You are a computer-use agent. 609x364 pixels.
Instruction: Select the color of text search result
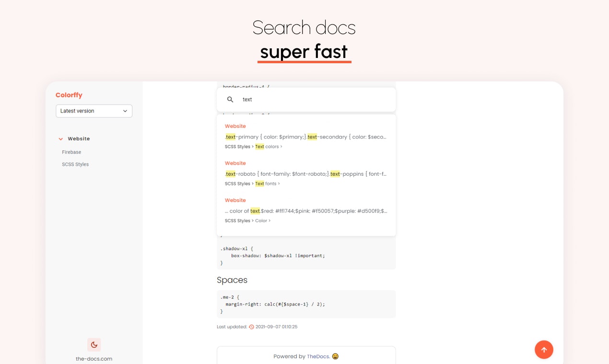(306, 211)
